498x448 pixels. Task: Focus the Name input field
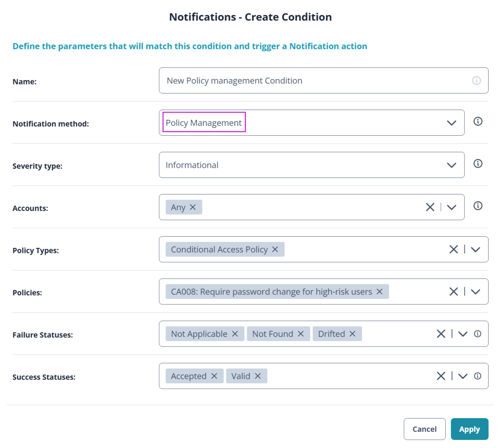(x=313, y=81)
